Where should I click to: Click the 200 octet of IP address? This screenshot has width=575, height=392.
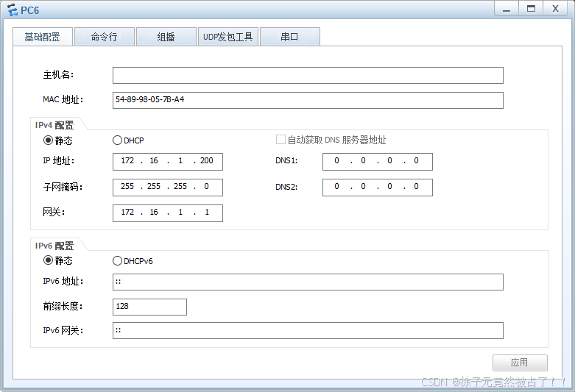coord(206,160)
